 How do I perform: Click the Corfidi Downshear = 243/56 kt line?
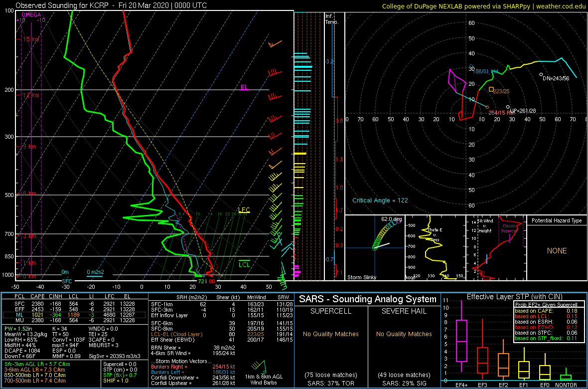pyautogui.click(x=194, y=378)
